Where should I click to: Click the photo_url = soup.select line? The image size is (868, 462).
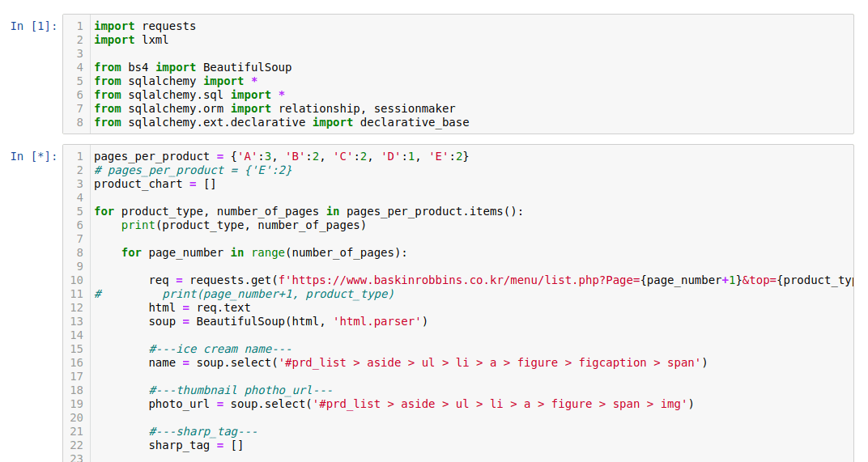[421, 404]
